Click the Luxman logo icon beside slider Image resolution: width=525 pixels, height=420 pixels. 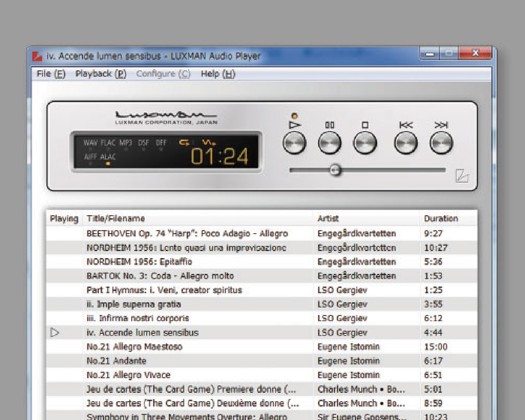(x=462, y=175)
